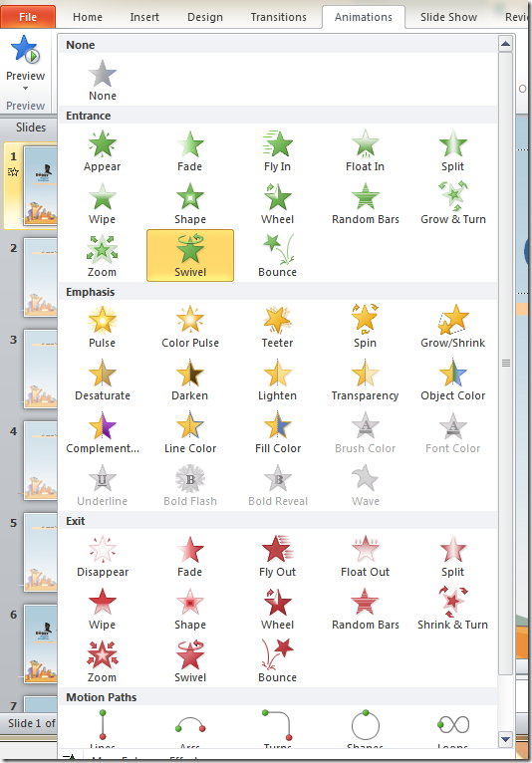The image size is (532, 763).
Task: Apply Shrink & Turn exit effect
Action: point(452,609)
